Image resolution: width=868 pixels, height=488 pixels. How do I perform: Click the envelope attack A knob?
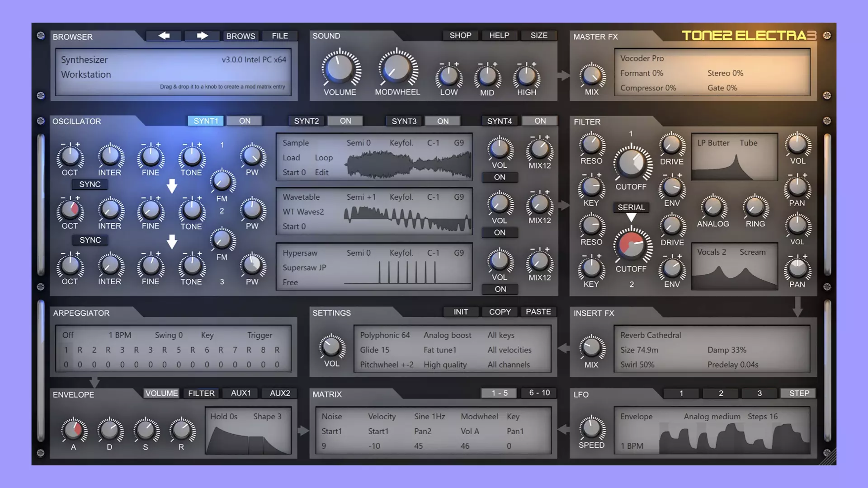[74, 430]
